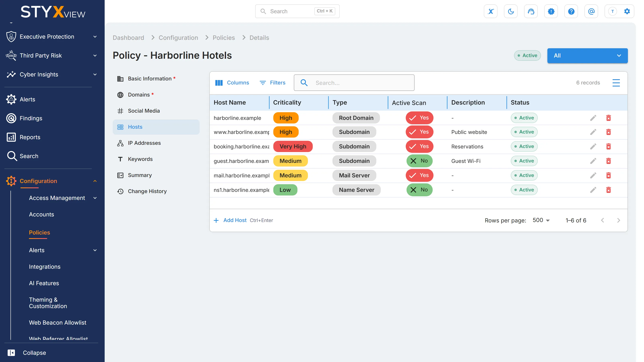
Task: Open the alert badge notifications icon
Action: pos(551,11)
